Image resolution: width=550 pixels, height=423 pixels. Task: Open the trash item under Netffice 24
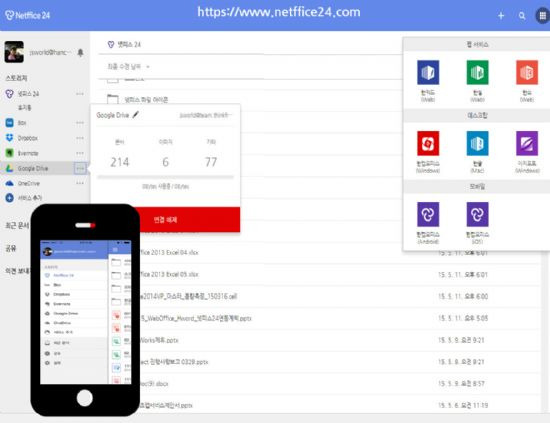pos(25,108)
